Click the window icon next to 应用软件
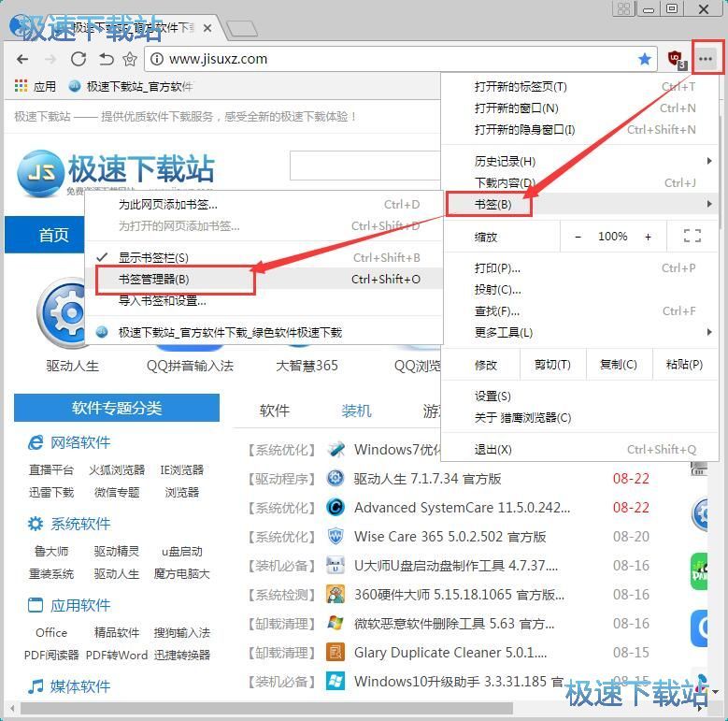Screen dimensions: 728x721 [x=36, y=605]
